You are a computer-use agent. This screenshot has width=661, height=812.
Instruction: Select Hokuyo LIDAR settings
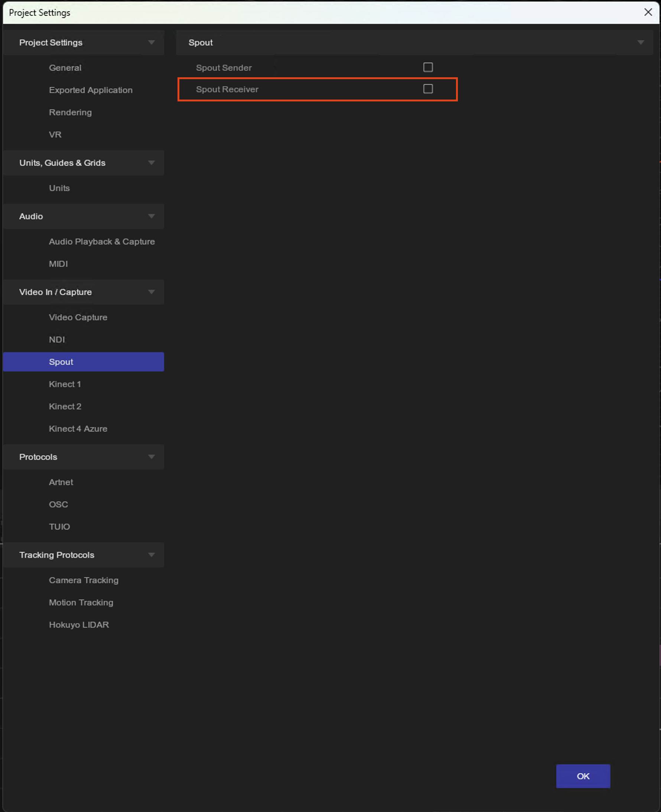coord(79,625)
